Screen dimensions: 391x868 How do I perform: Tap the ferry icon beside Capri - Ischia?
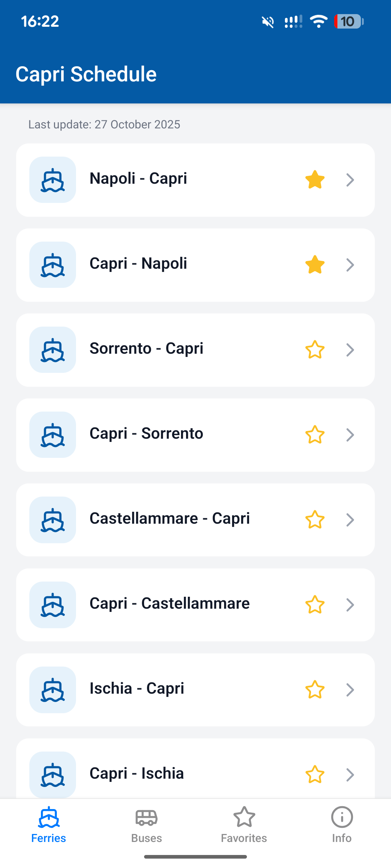click(52, 775)
